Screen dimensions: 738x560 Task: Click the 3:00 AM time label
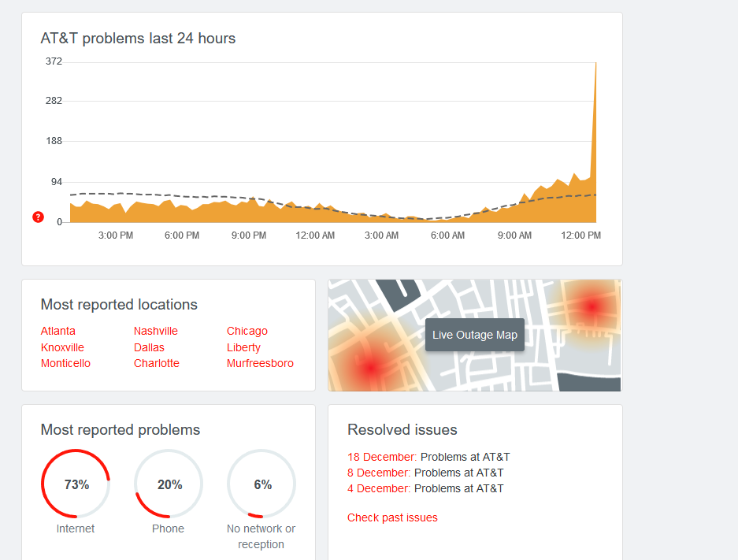(382, 235)
